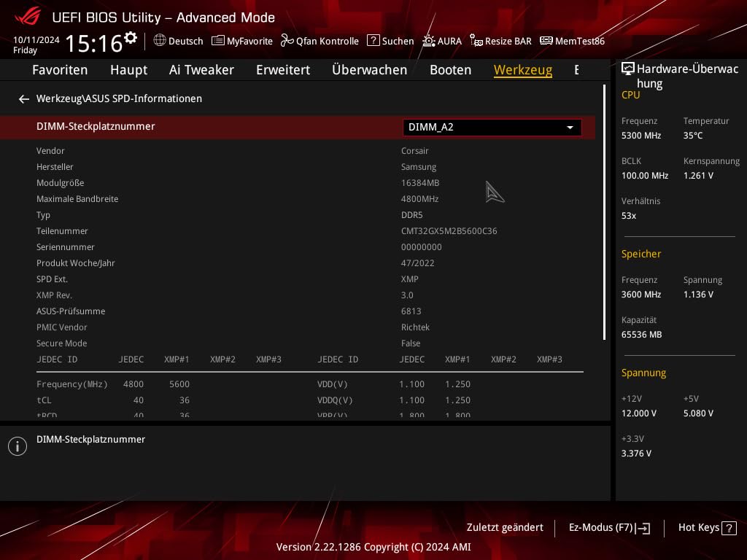This screenshot has height=560, width=747.
Task: Click the XMP Rev. value 3.0
Action: [x=407, y=295]
